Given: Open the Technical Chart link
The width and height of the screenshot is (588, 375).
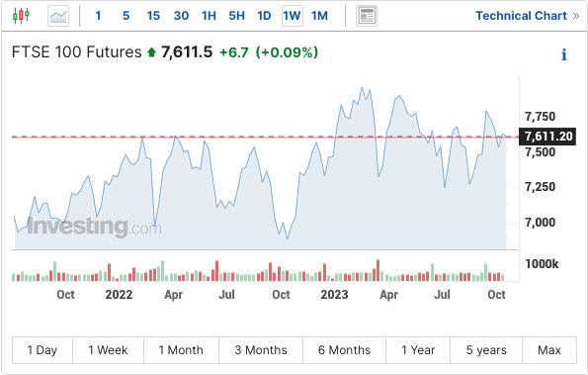Looking at the screenshot, I should coord(521,16).
